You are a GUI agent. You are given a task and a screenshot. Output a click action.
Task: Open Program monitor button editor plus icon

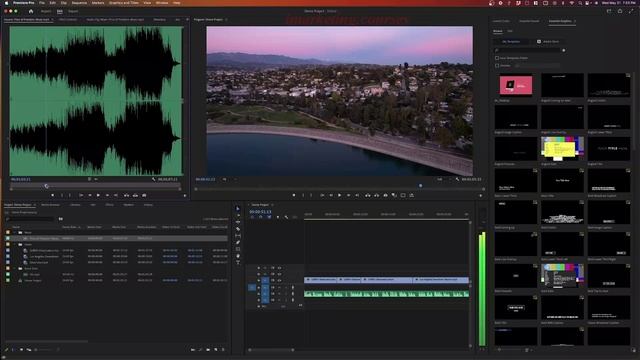(480, 196)
